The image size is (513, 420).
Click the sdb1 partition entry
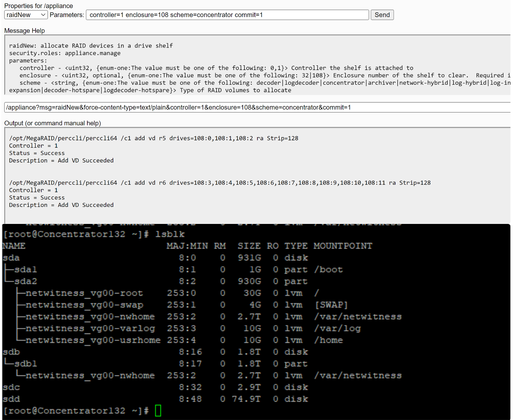(x=26, y=364)
